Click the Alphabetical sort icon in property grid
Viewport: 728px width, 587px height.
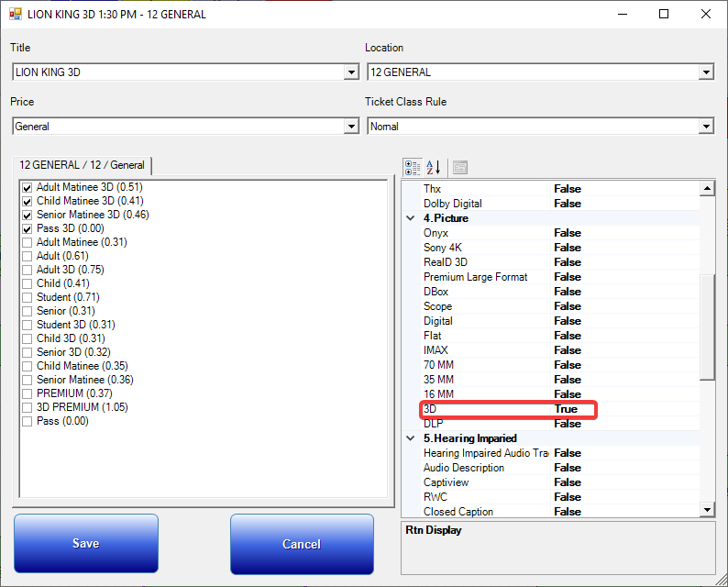[x=433, y=168]
